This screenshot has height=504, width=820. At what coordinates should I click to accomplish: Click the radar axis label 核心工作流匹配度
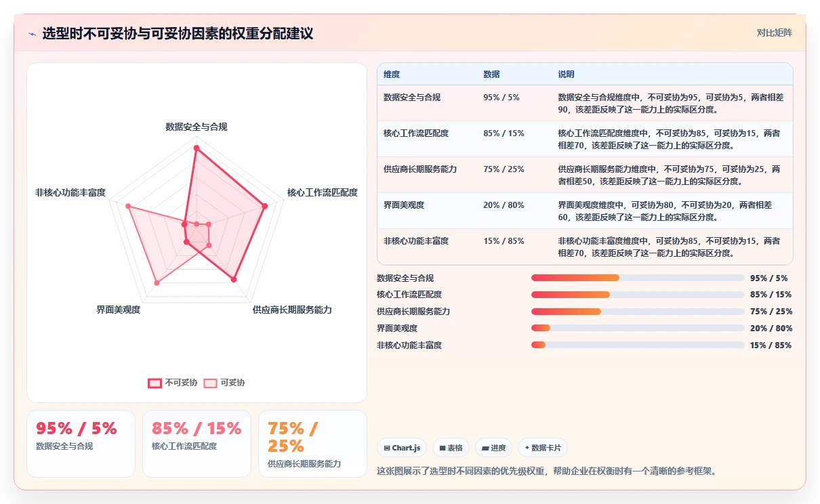coord(323,192)
